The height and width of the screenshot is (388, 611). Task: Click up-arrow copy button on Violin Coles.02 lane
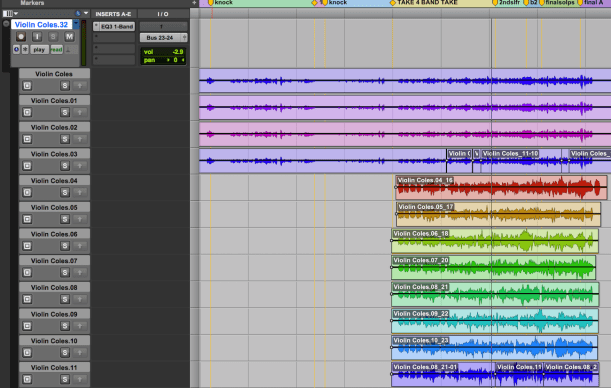coord(80,139)
